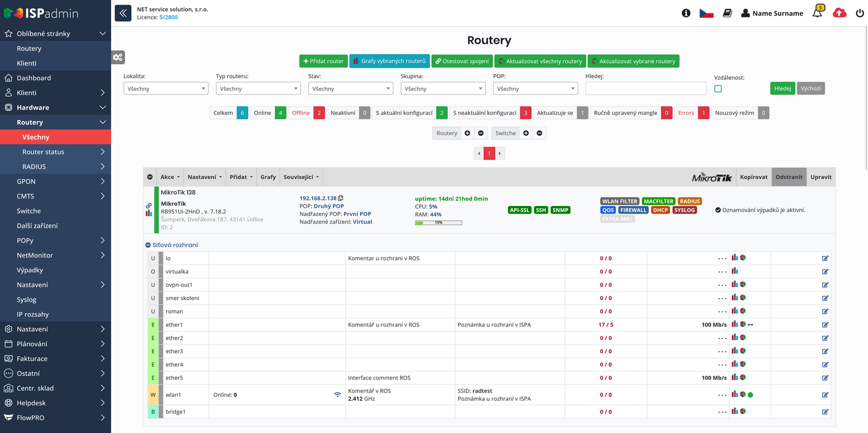Collapse the sidebar with the double-arrow button
The width and height of the screenshot is (868, 433).
123,13
